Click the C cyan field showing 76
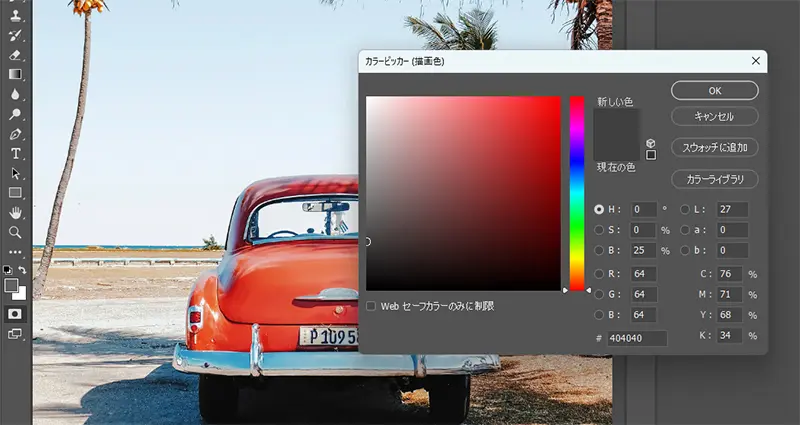The width and height of the screenshot is (800, 425). click(x=730, y=274)
